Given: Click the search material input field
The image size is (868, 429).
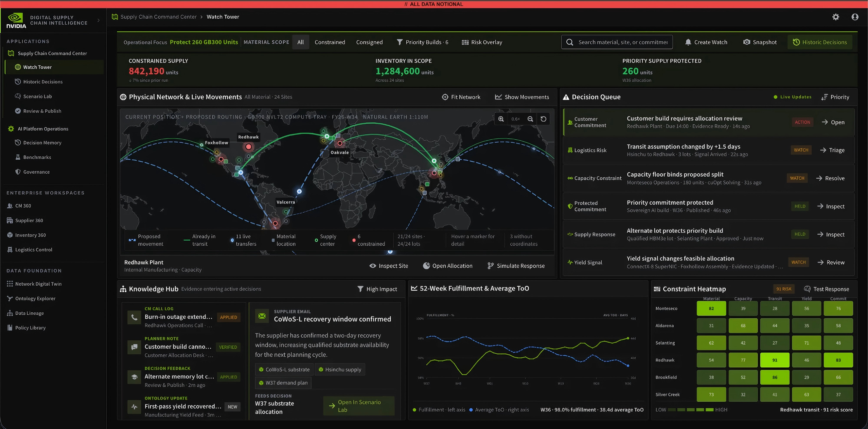Looking at the screenshot, I should 617,42.
